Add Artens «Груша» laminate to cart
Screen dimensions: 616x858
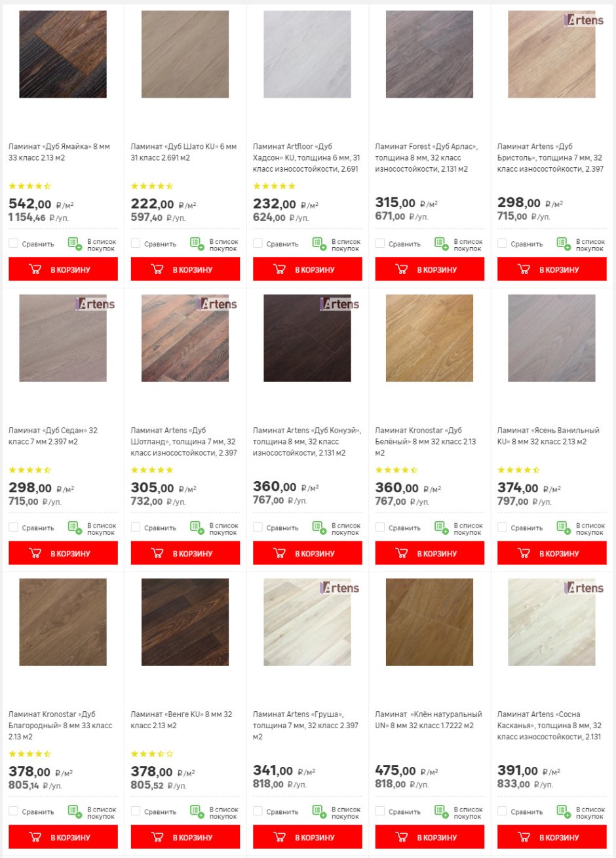pyautogui.click(x=307, y=837)
